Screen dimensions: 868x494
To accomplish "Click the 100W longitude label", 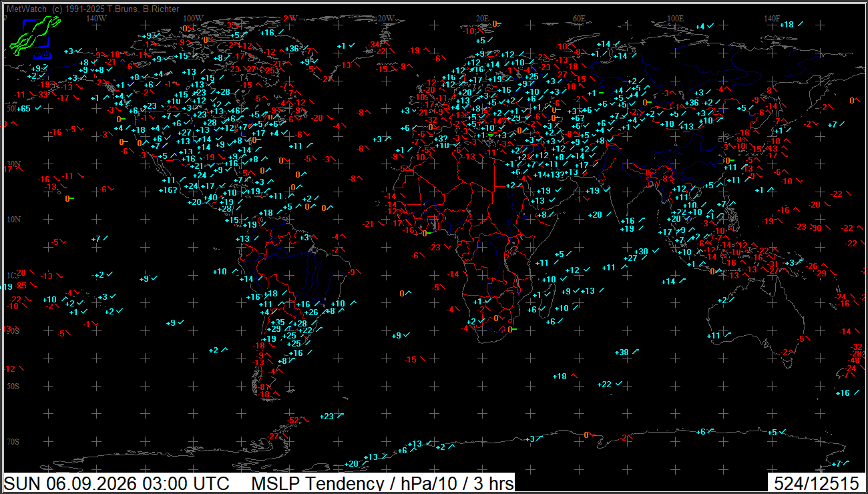I will [x=193, y=18].
